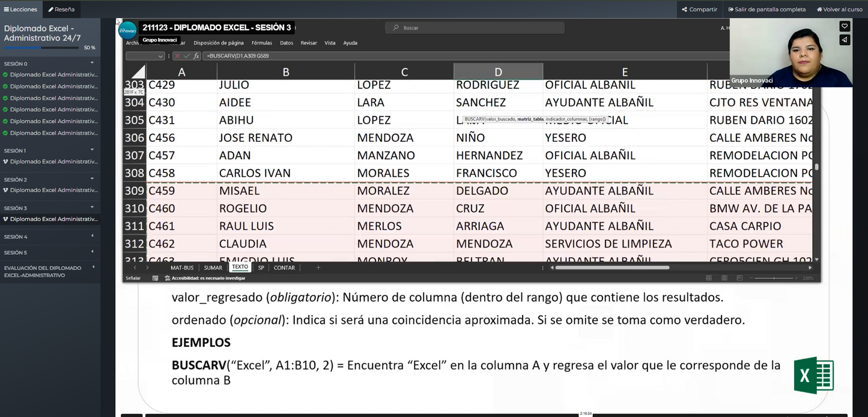Click Volver al curso link

pyautogui.click(x=839, y=9)
